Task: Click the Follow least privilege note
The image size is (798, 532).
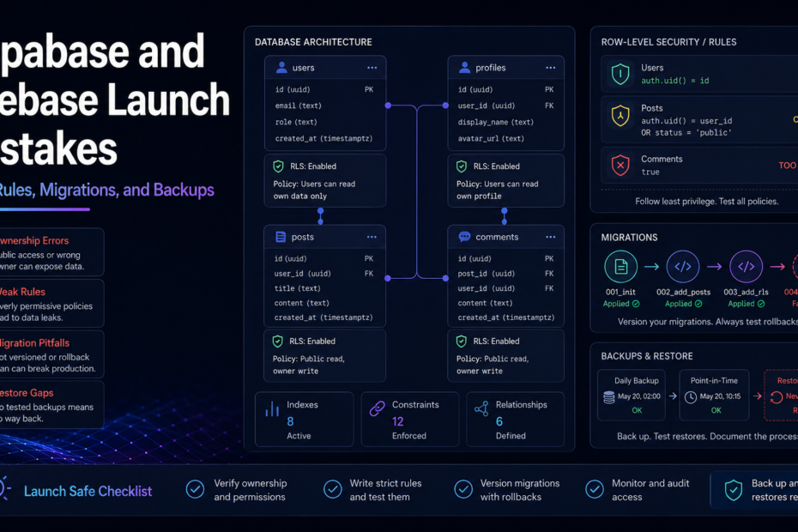Action: pos(706,202)
